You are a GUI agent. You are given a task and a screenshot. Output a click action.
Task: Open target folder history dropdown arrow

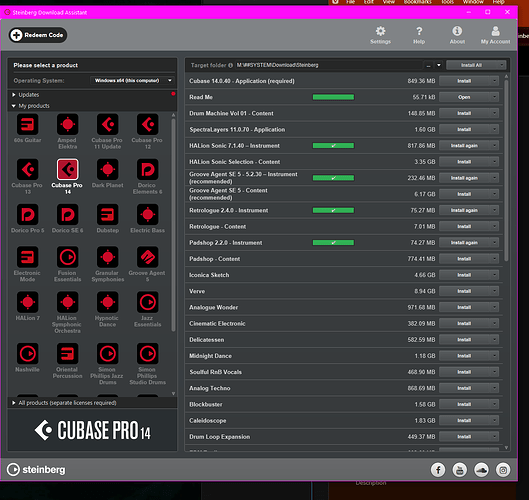[439, 65]
